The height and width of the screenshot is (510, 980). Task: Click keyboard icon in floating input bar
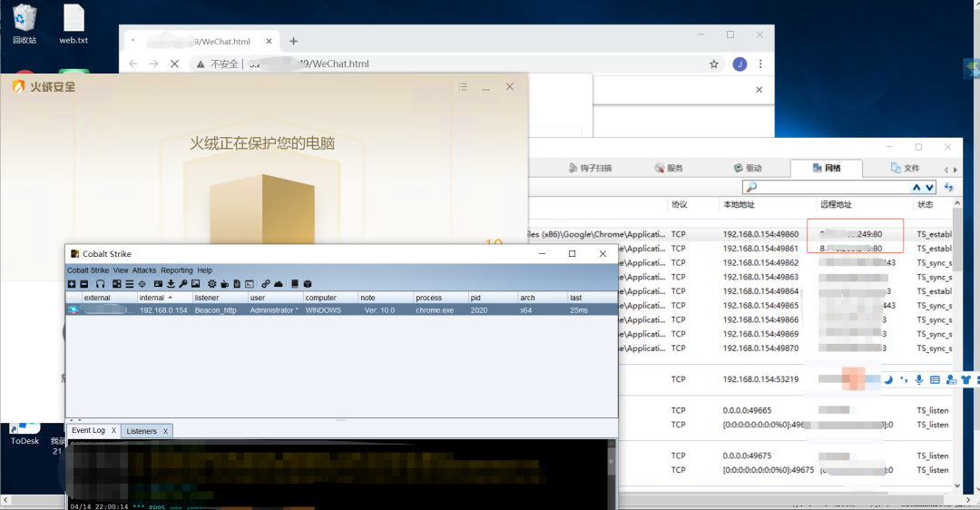(x=935, y=379)
